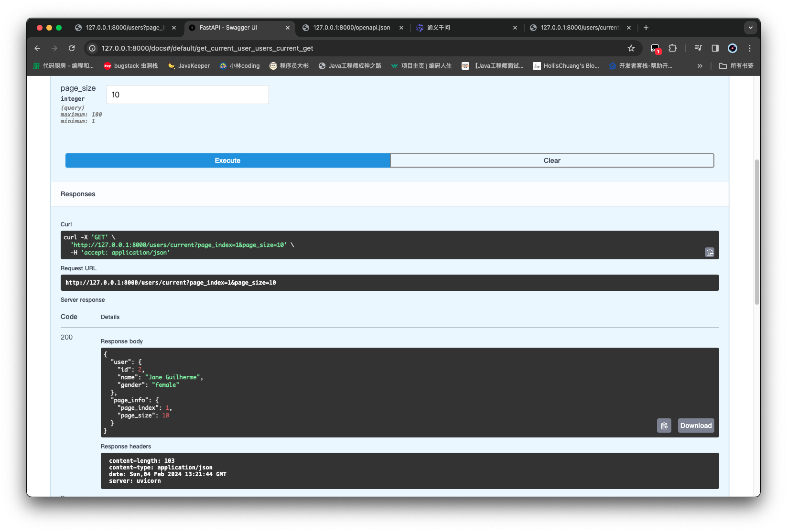The height and width of the screenshot is (532, 787).
Task: Open the tab search dropdown
Action: pos(751,28)
